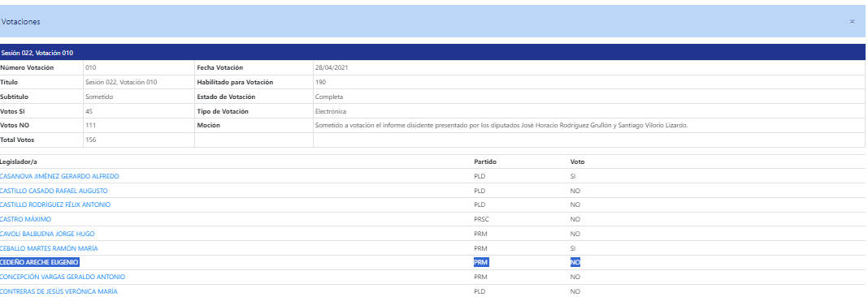This screenshot has height=297, width=868.
Task: Click the SI vote of CASANOVA JIMÉNEZ row
Action: click(x=573, y=176)
